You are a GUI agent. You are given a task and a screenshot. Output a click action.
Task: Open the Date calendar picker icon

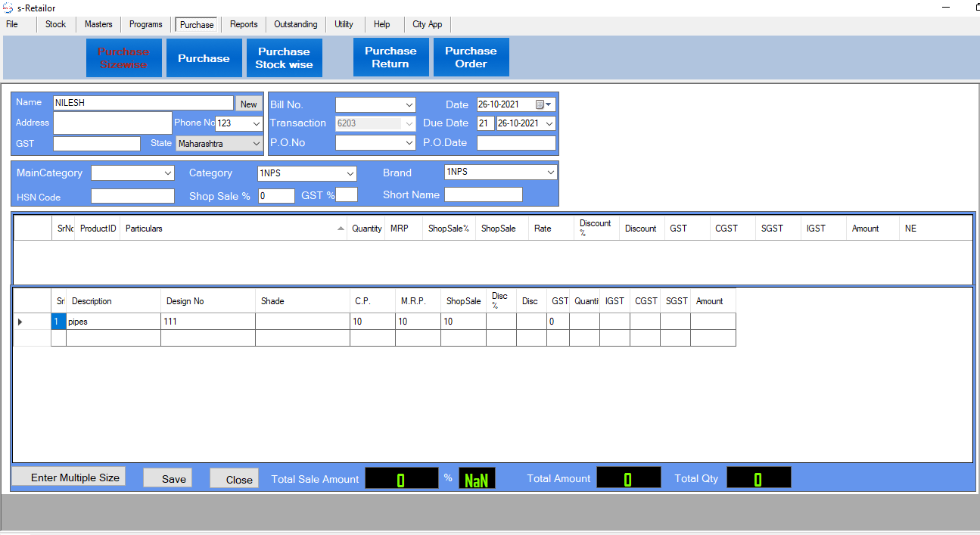(540, 104)
